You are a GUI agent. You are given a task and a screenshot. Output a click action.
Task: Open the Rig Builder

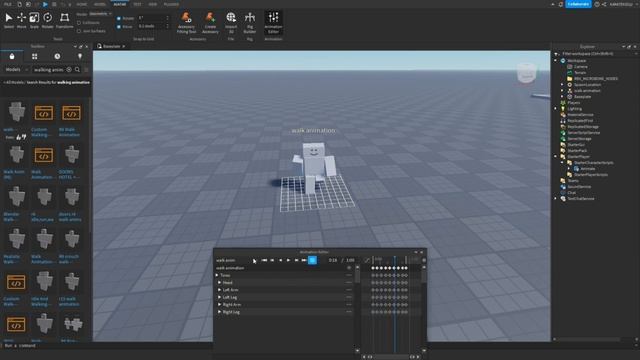pos(250,22)
